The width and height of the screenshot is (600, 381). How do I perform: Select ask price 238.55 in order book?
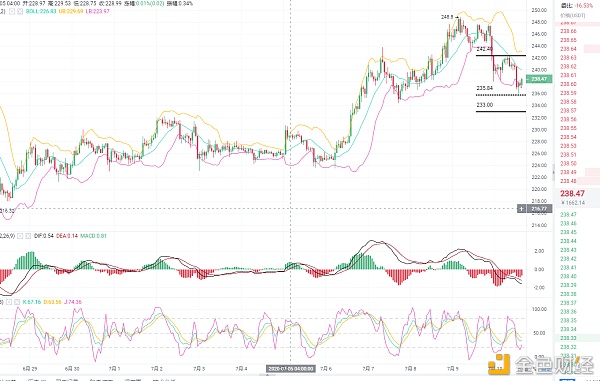tap(568, 128)
